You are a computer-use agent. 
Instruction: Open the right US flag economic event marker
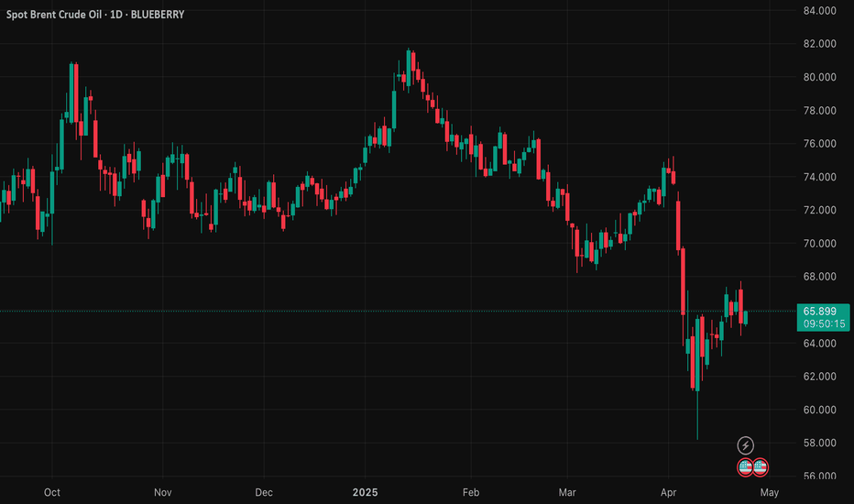760,467
